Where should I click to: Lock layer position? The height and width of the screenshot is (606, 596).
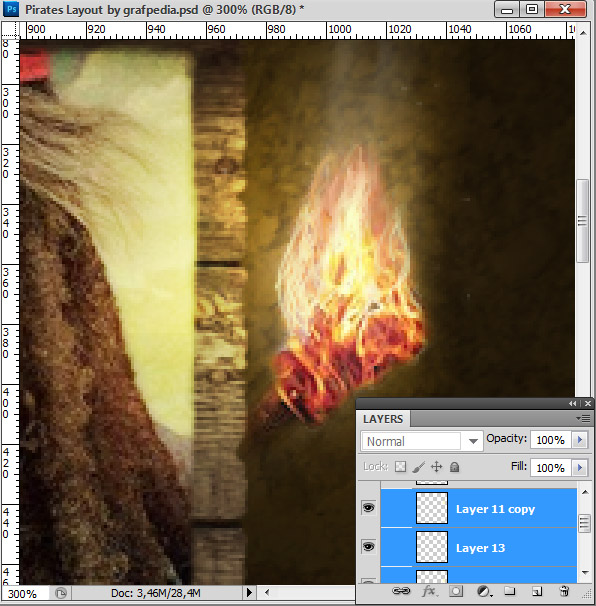436,467
